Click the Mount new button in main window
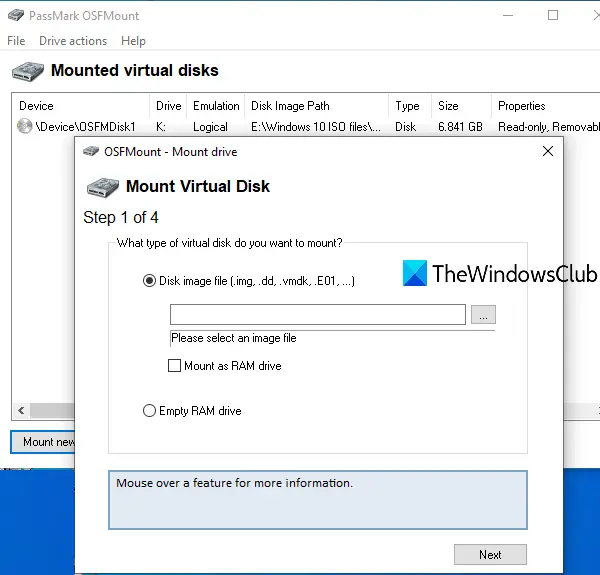 click(x=43, y=442)
